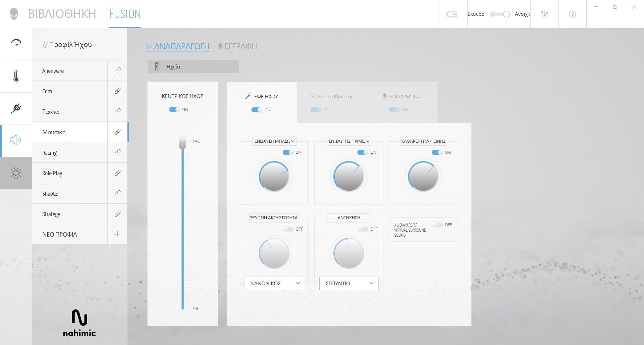Disable the ΕΝΙΣΧΥΣΗ ΜΠΑΣΩΝ bass boost toggle
Viewport: 644px width, 345px height.
(288, 152)
